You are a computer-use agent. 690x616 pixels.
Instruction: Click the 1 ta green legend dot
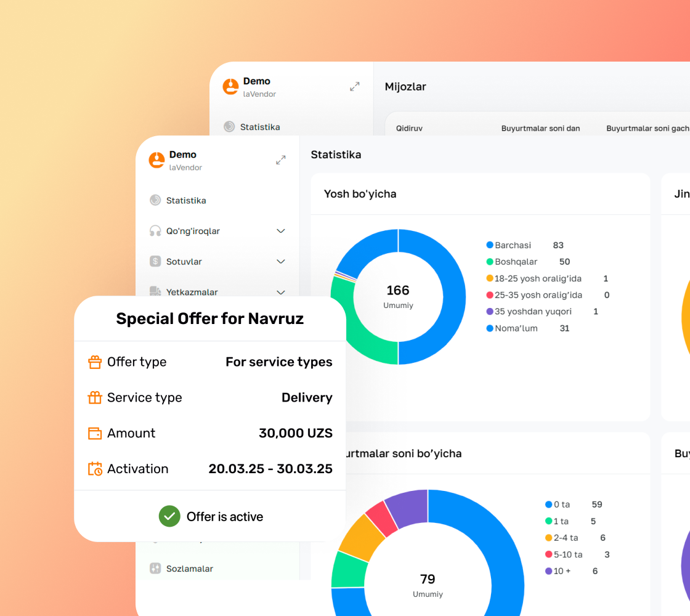548,521
